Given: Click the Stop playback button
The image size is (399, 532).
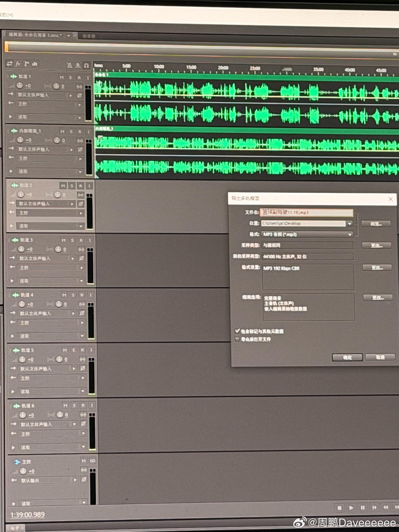Looking at the screenshot, I should pyautogui.click(x=339, y=507).
